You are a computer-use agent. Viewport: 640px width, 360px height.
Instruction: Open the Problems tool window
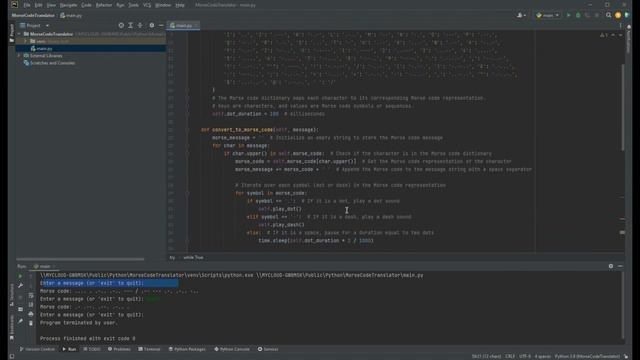(x=119, y=349)
